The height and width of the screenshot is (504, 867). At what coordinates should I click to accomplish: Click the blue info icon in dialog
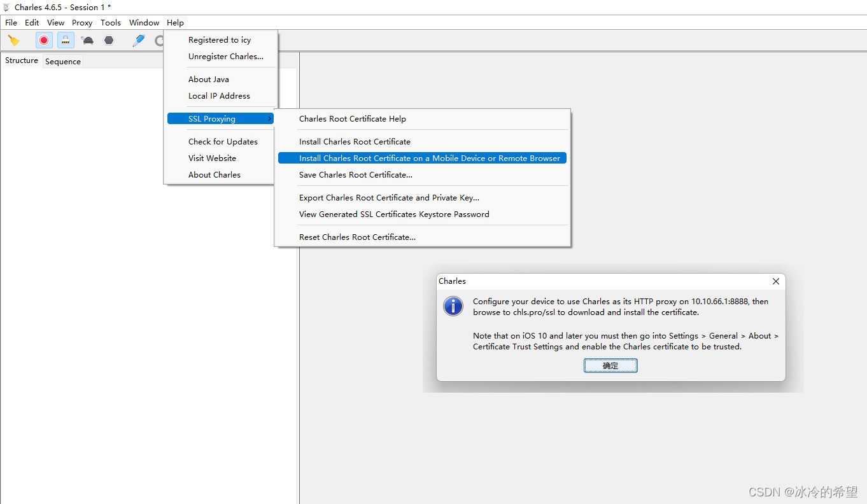pos(453,306)
